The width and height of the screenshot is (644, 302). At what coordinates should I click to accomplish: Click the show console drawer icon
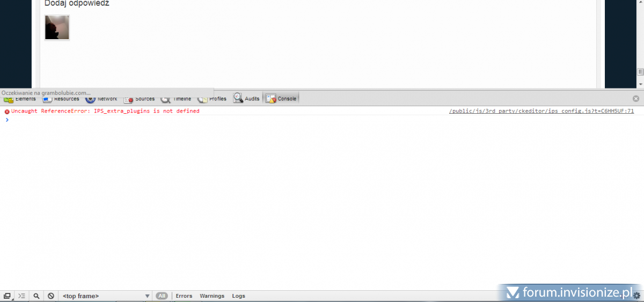(x=21, y=296)
